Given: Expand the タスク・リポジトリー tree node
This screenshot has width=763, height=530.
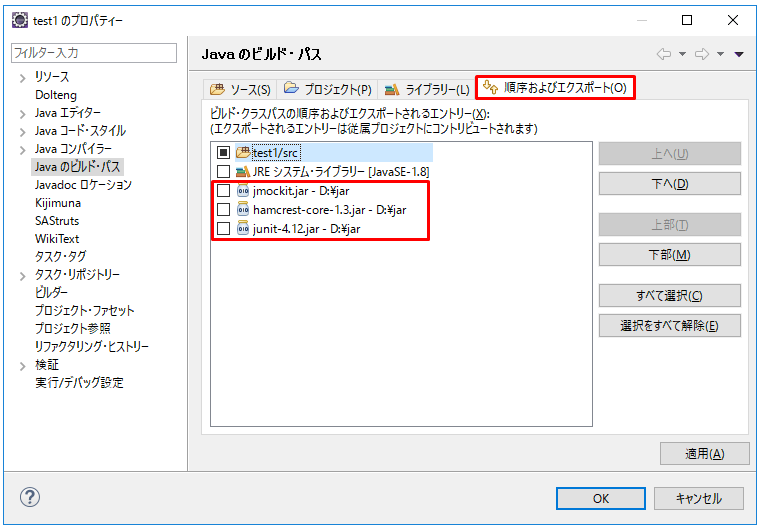Looking at the screenshot, I should [22, 276].
